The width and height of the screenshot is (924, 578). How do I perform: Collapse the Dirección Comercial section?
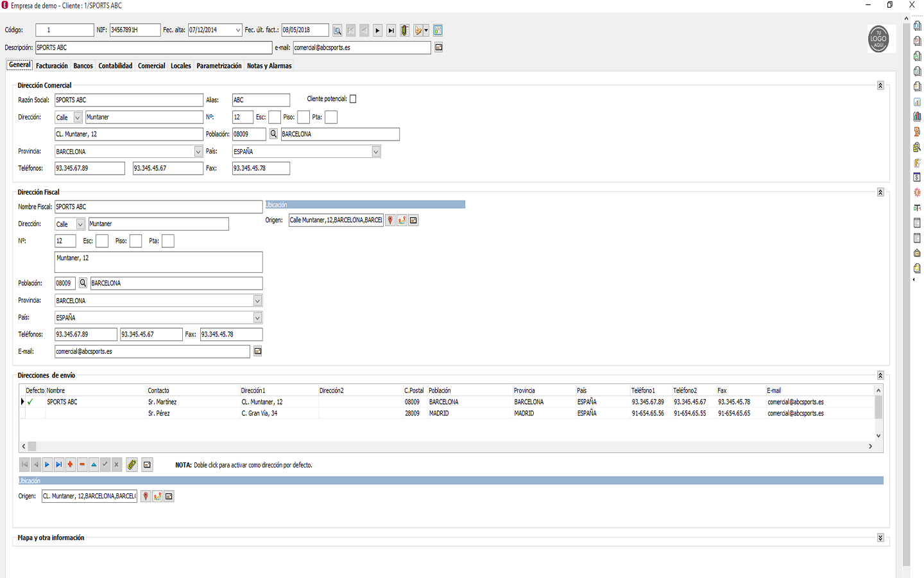pyautogui.click(x=880, y=85)
